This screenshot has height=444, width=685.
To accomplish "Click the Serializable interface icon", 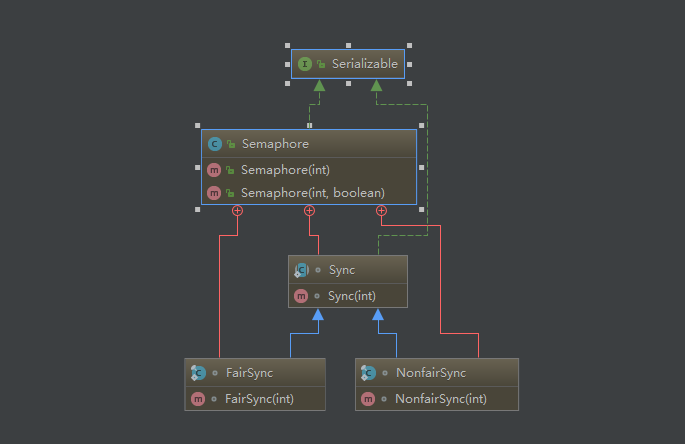I will pyautogui.click(x=304, y=64).
